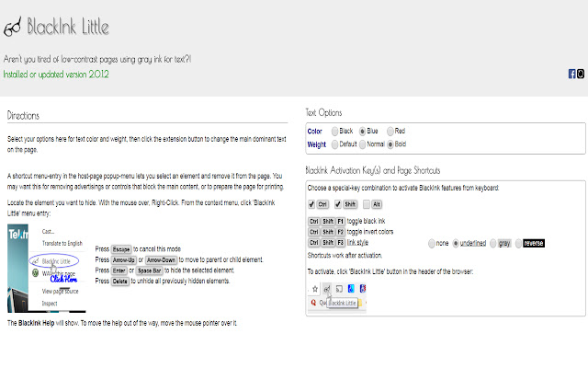Open the black round-logo icon beside Facebook
This screenshot has height=368, width=588.
coord(580,74)
